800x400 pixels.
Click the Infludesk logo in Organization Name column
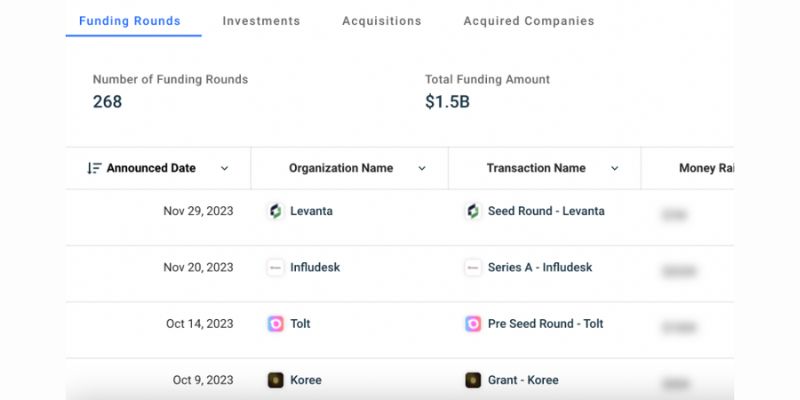(276, 267)
